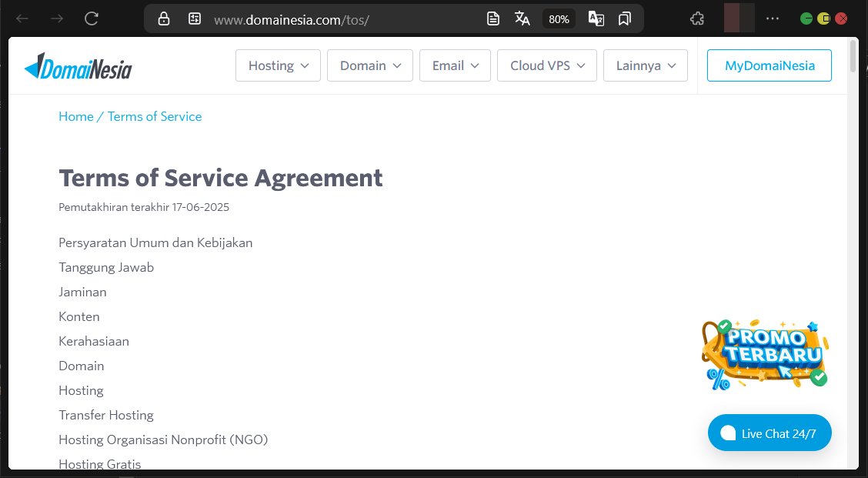Expand the Domain dropdown menu

coord(370,65)
